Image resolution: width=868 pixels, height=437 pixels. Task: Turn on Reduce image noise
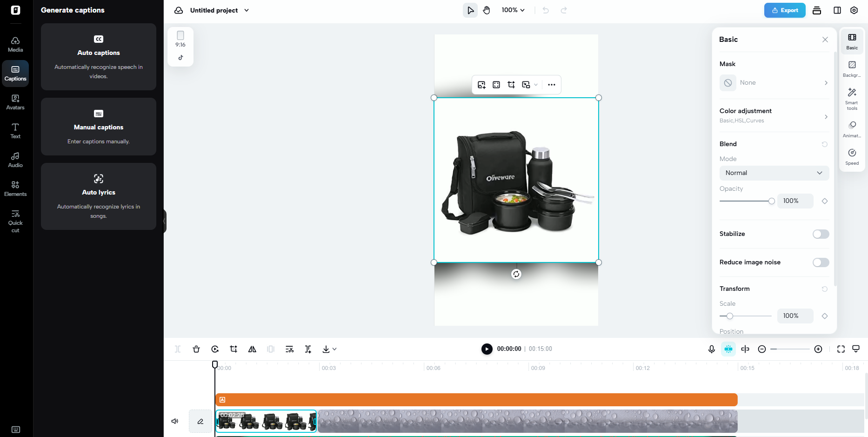click(820, 262)
